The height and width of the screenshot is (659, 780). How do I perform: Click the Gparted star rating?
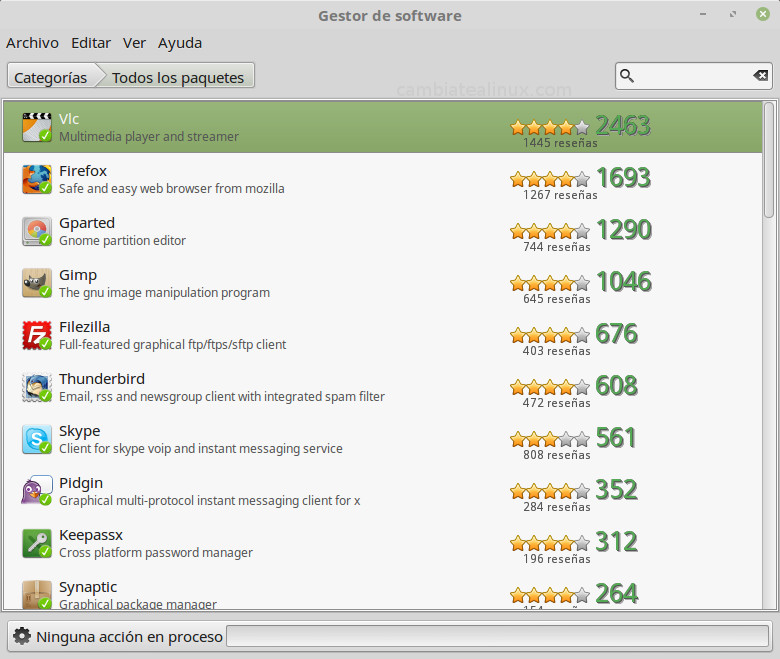click(550, 232)
